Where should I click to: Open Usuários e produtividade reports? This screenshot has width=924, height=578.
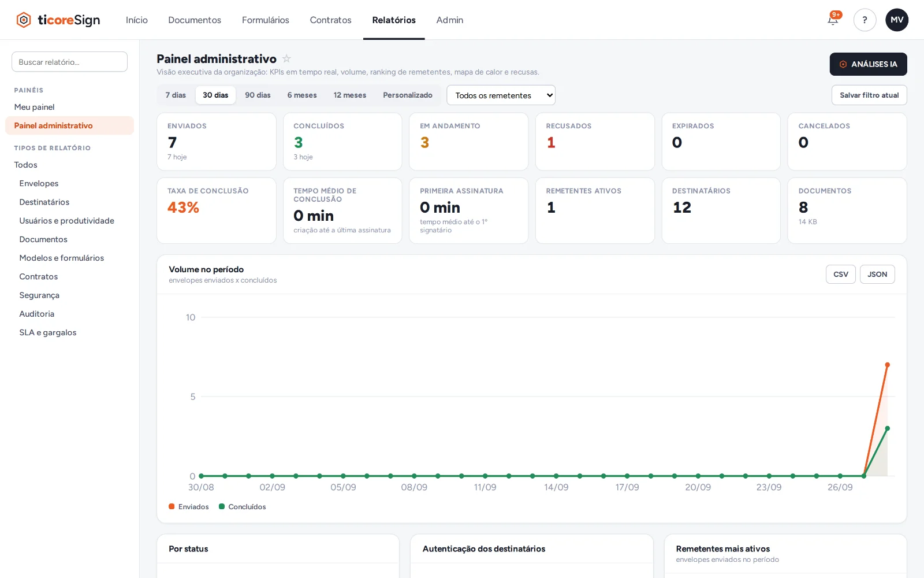(x=69, y=221)
